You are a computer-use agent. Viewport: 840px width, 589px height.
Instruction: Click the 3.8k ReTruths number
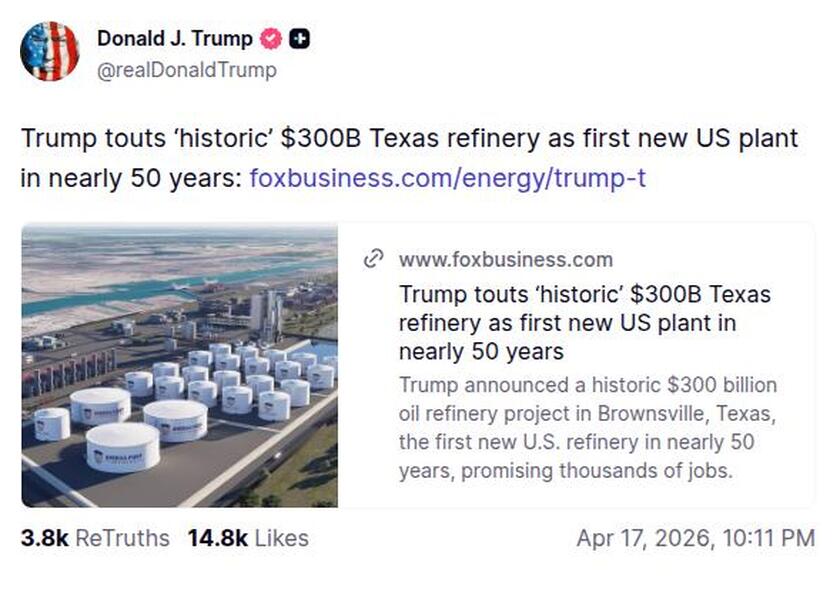tap(44, 538)
